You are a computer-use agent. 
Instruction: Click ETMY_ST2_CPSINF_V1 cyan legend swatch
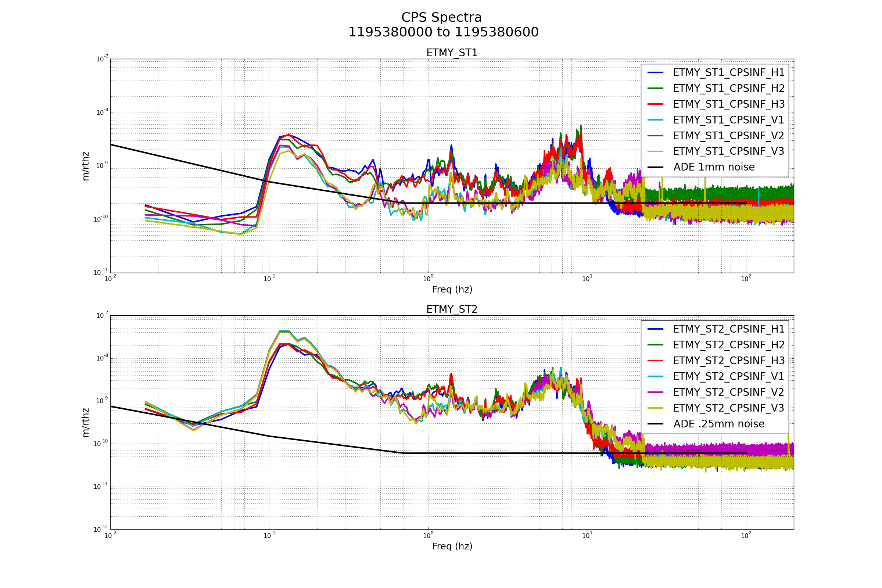click(656, 376)
